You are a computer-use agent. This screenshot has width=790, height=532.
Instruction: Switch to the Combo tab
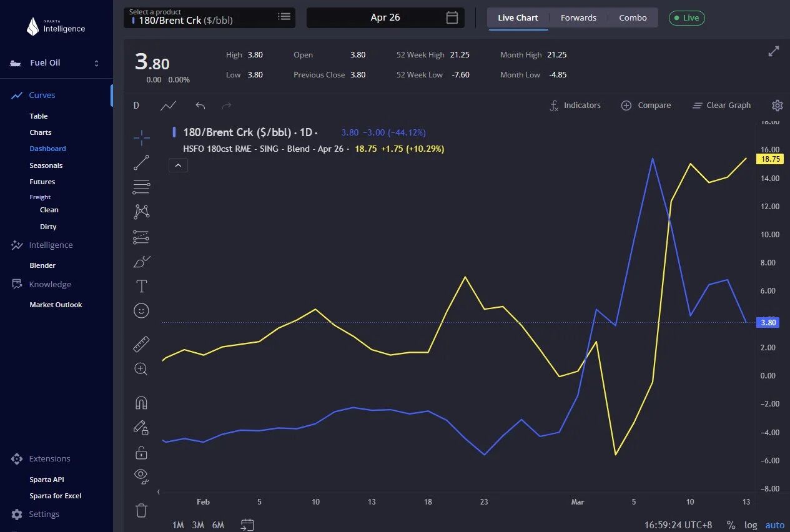pos(633,17)
